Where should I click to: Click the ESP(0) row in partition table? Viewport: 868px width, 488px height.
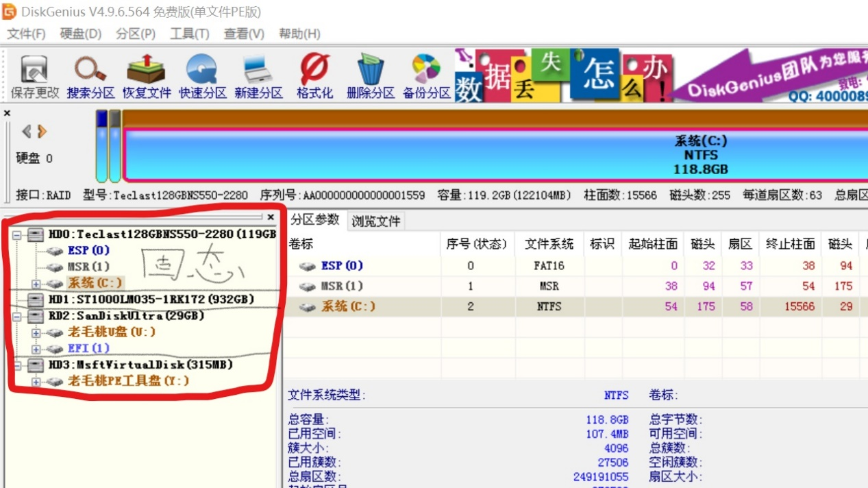point(576,266)
